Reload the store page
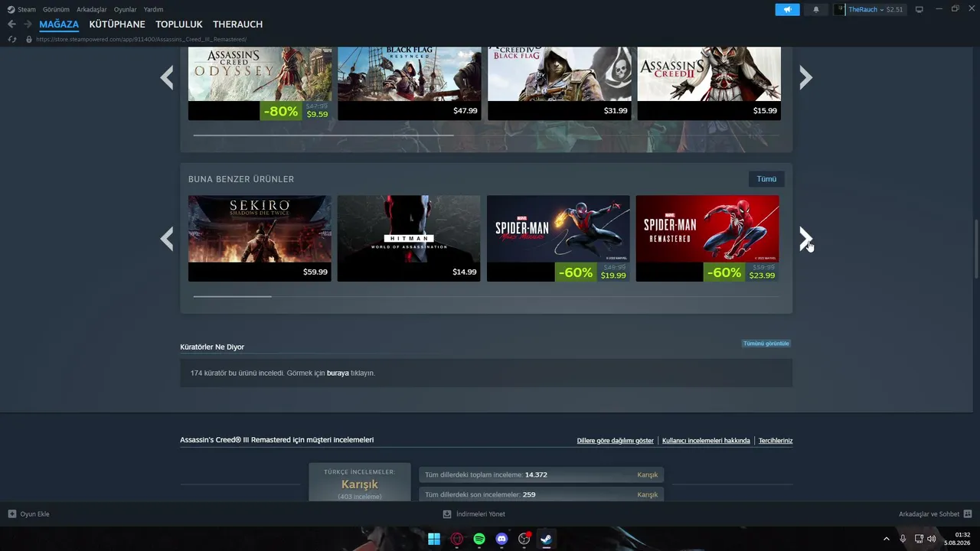 pos(12,39)
